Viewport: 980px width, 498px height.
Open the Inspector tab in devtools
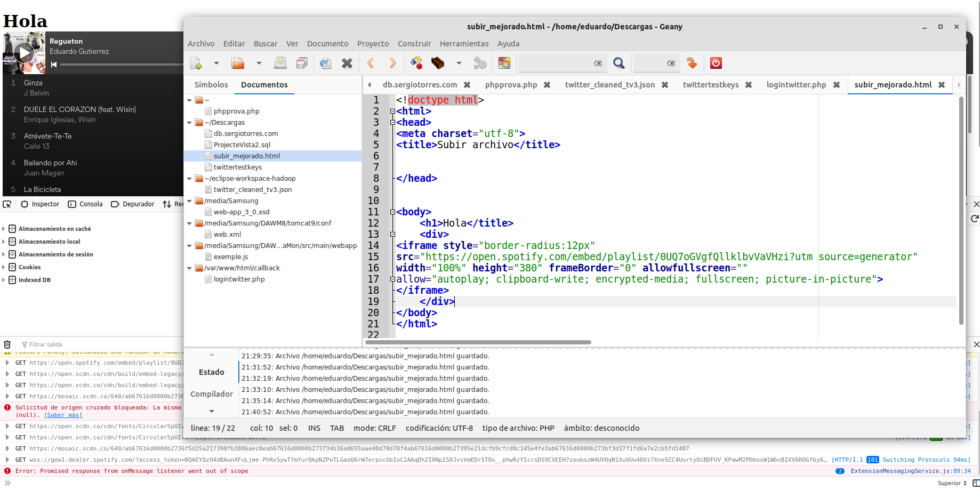click(x=40, y=204)
